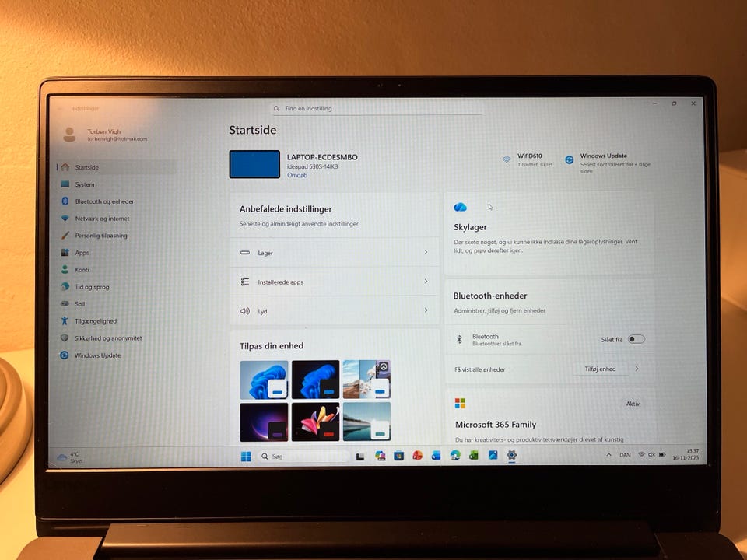Click 'Få vist alle enheder'

tap(480, 369)
